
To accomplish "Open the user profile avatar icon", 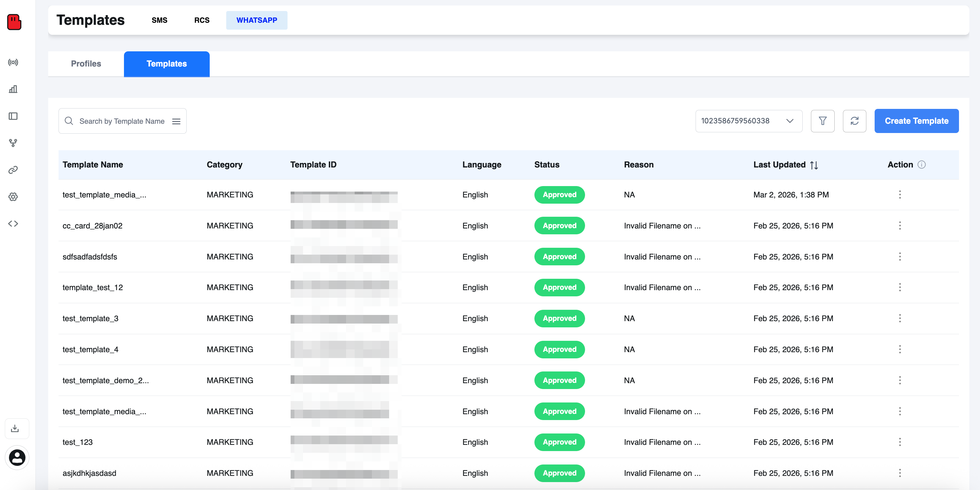I will (17, 457).
